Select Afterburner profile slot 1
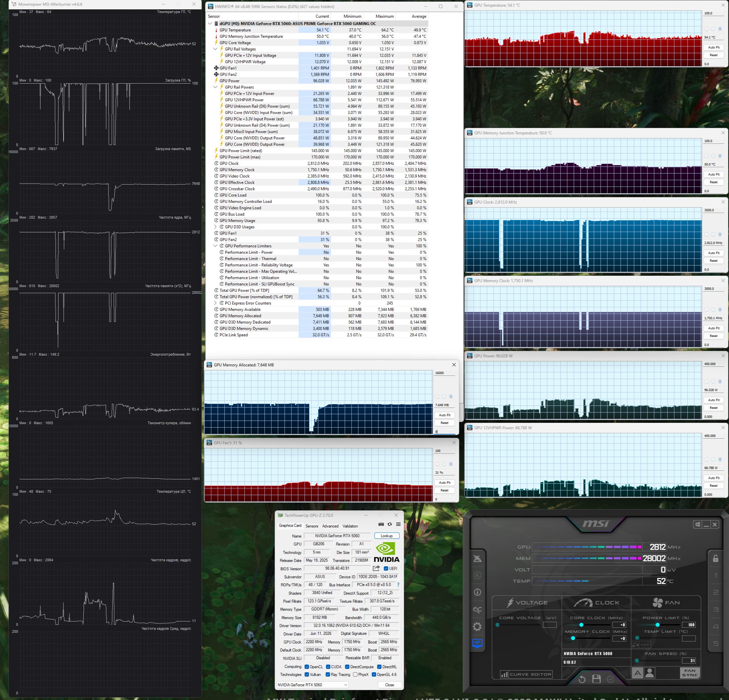The width and height of the screenshot is (729, 700). pos(716,575)
